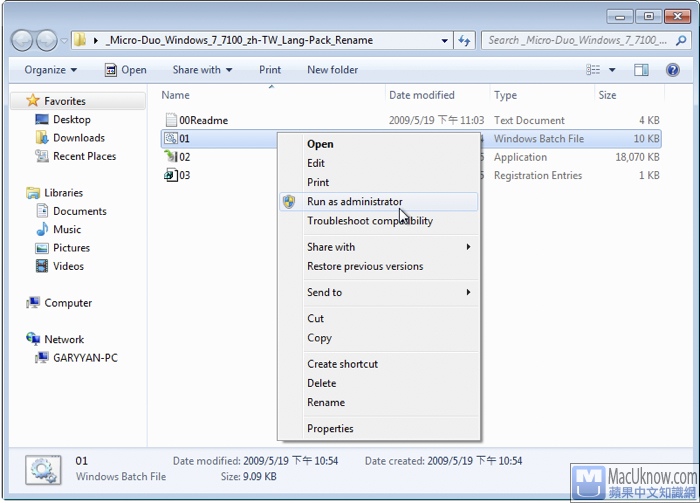Click the Date created value in details pane
This screenshot has width=700, height=503.
click(475, 461)
